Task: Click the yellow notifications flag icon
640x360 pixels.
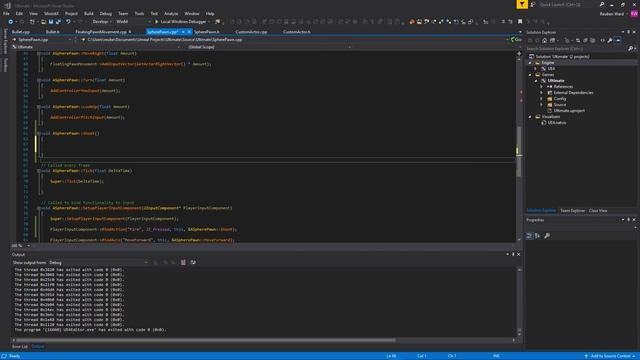Action: 522,4
